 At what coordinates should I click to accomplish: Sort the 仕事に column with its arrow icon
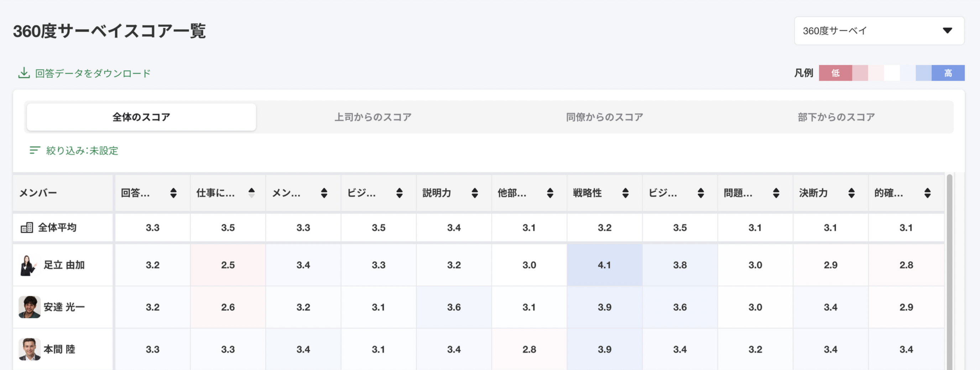point(251,193)
